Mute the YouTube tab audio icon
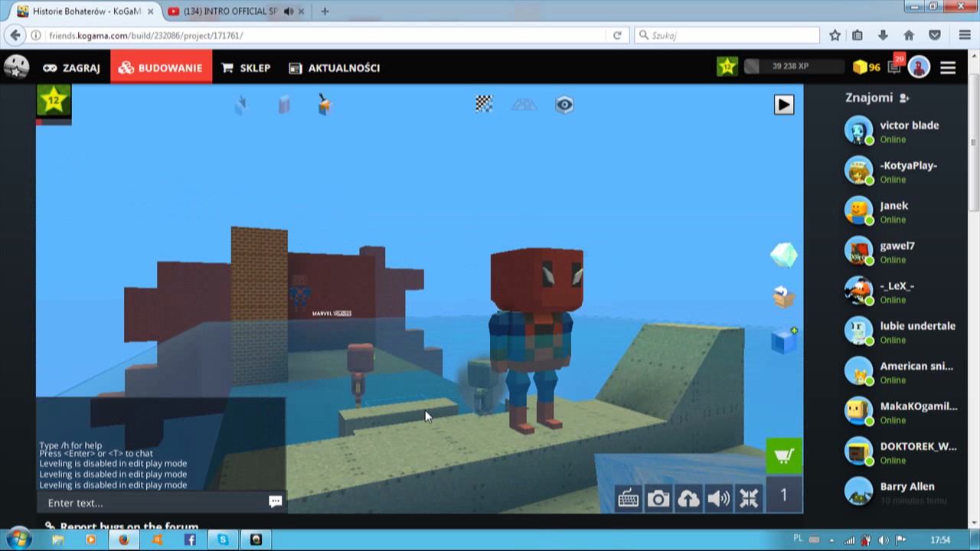This screenshot has width=980, height=551. (x=289, y=11)
